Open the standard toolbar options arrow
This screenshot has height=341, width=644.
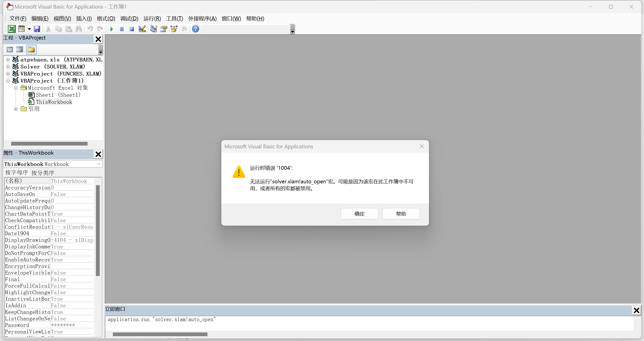[293, 29]
